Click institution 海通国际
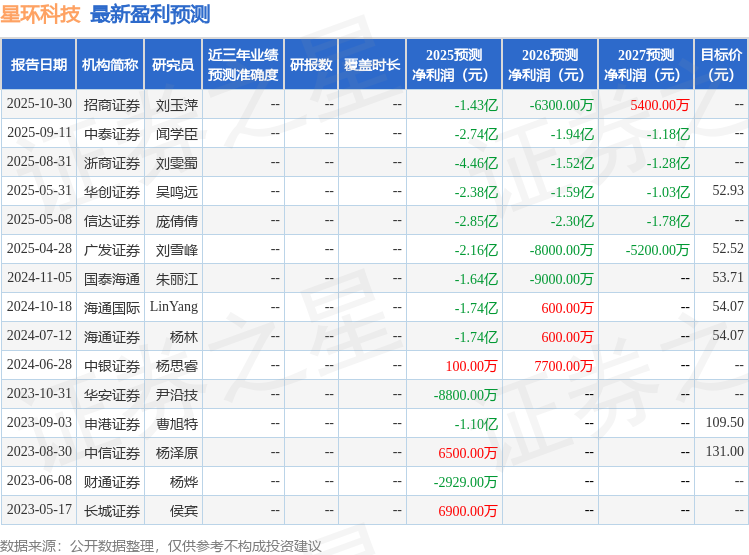This screenshot has height=555, width=749. coord(112,308)
